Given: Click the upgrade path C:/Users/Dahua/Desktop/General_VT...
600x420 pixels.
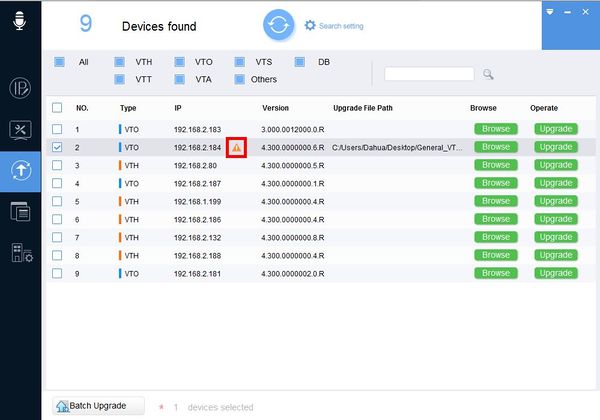Looking at the screenshot, I should (x=397, y=147).
